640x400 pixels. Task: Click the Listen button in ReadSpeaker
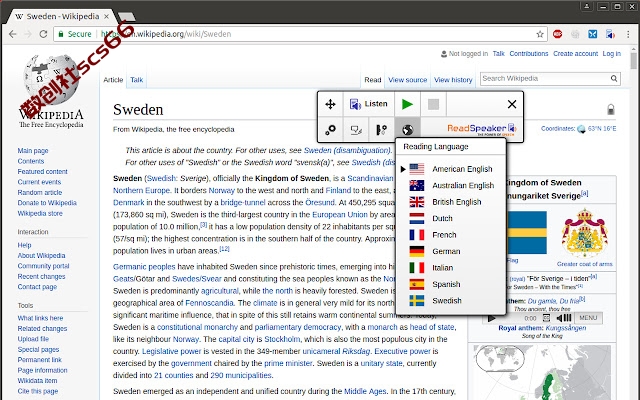pos(369,104)
